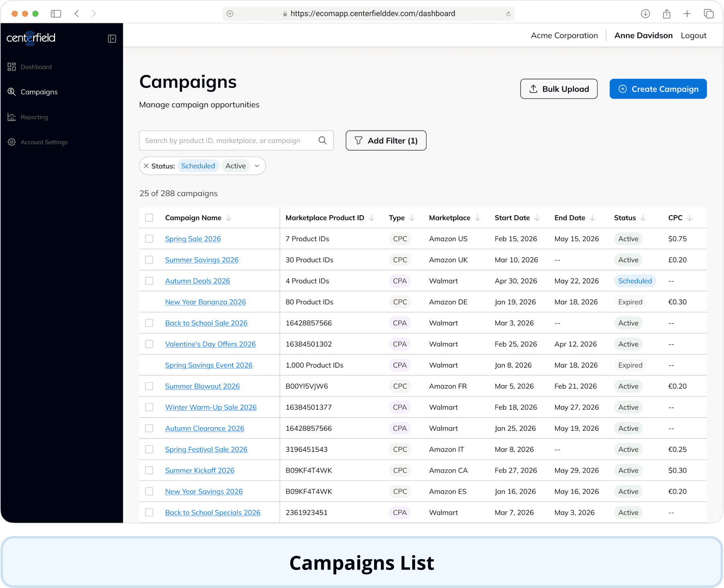Show browser tab overview icon
Image resolution: width=724 pixels, height=588 pixels.
(709, 14)
